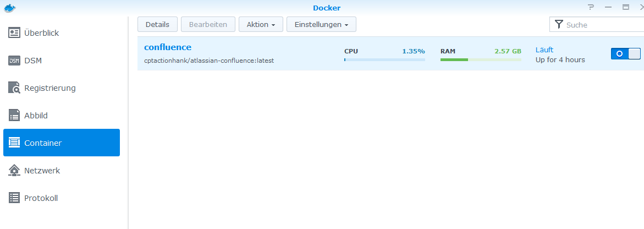Image resolution: width=644 pixels, height=229 pixels.
Task: Toggle the confluence container off
Action: click(x=625, y=53)
